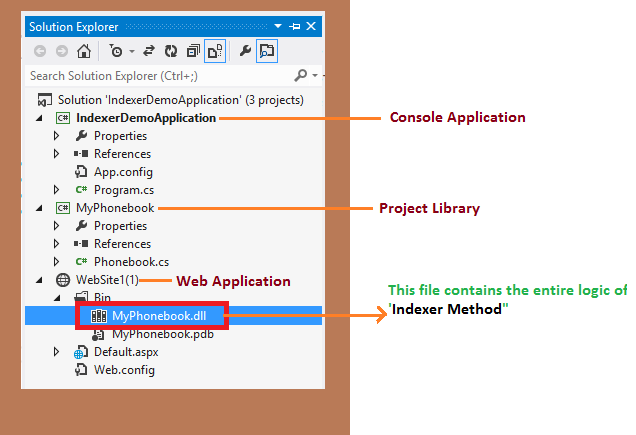Open Pending Changes Filter dropdown arrow
The height and width of the screenshot is (435, 636).
point(132,52)
